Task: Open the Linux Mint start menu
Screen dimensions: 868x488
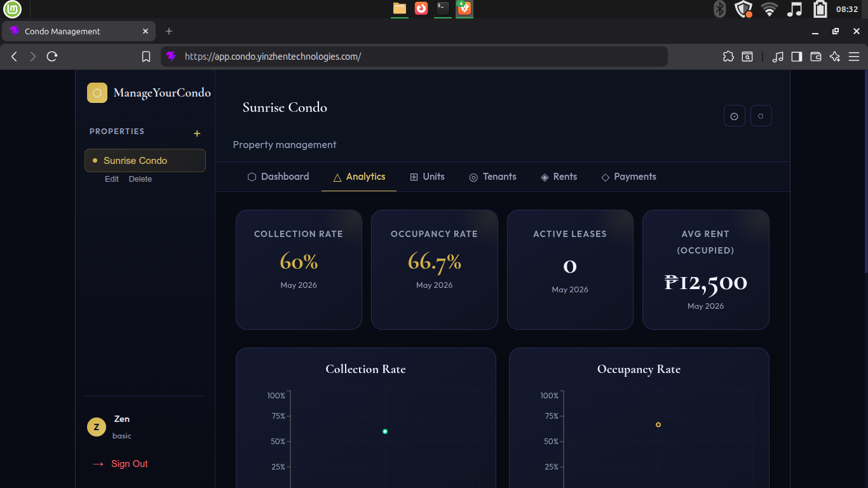Action: click(x=13, y=9)
